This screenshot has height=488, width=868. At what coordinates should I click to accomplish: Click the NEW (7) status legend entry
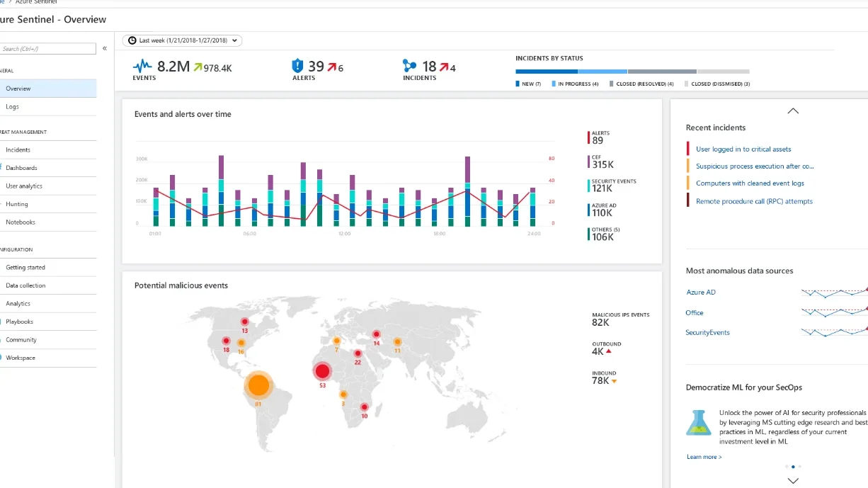tap(528, 84)
